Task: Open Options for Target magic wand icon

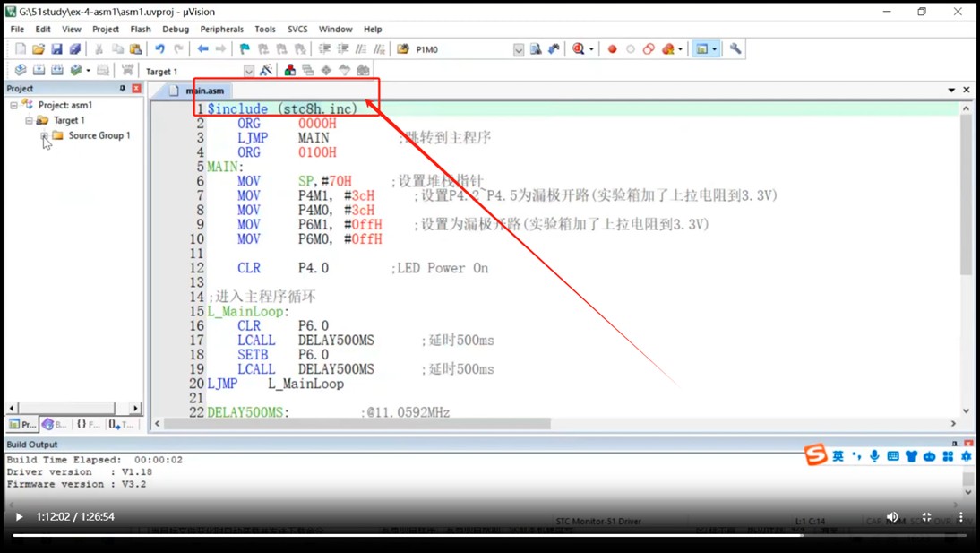Action: [266, 70]
